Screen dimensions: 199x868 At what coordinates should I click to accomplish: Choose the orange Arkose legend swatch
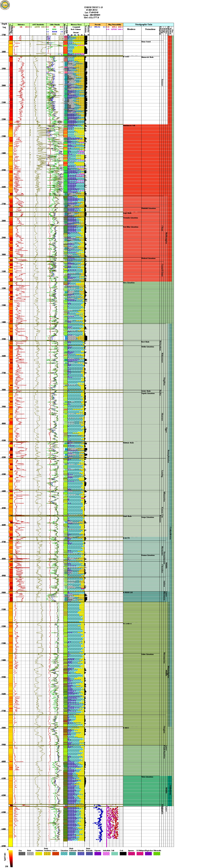point(55,854)
